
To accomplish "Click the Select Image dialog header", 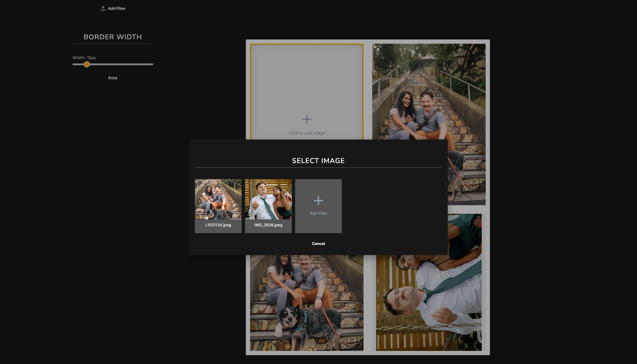I will point(318,161).
